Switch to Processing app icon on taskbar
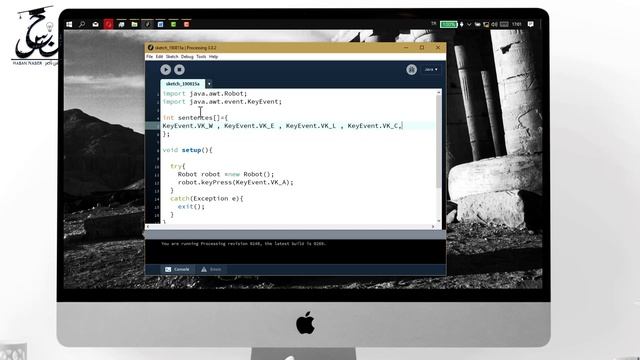 147,24
